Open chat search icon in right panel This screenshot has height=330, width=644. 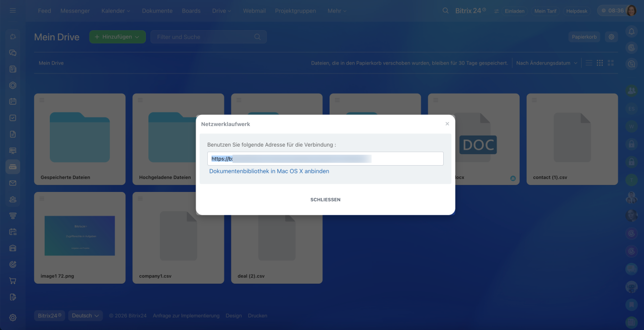tap(631, 64)
